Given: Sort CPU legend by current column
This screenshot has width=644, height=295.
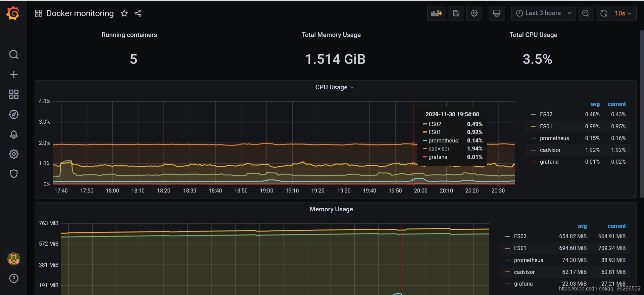Looking at the screenshot, I should click(616, 104).
